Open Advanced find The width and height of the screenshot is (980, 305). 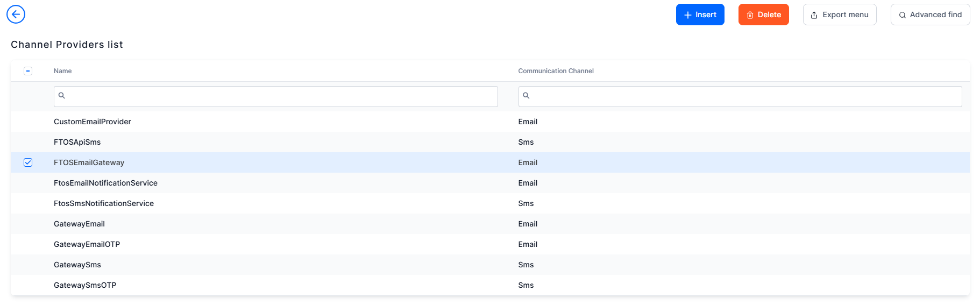pos(930,15)
